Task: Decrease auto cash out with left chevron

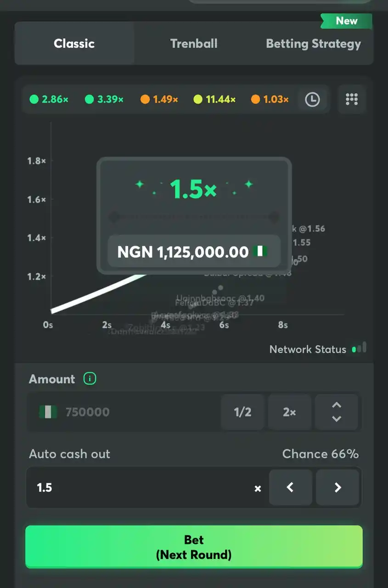Action: point(290,487)
